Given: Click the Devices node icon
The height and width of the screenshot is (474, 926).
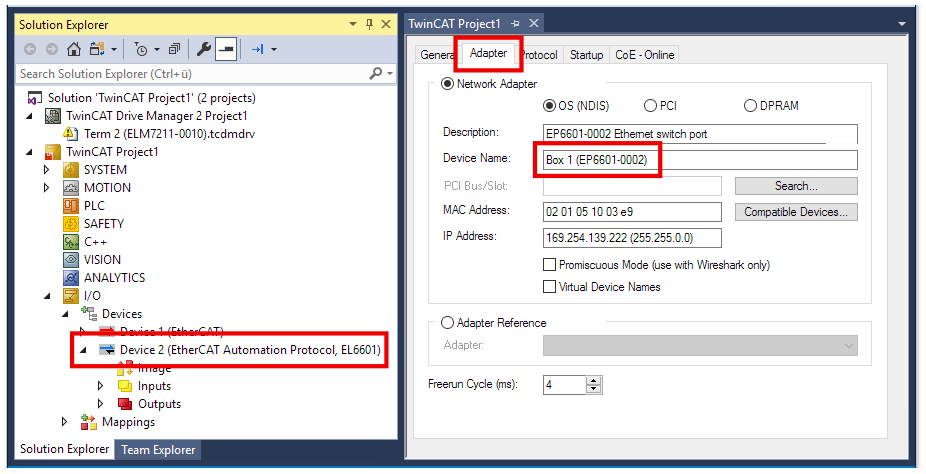Looking at the screenshot, I should tap(89, 313).
